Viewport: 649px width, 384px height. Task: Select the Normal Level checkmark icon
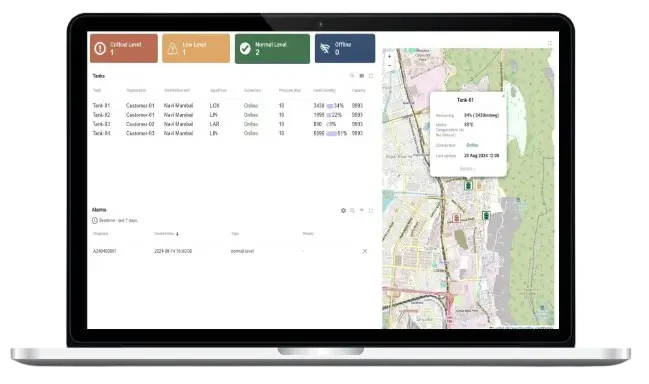(x=245, y=48)
